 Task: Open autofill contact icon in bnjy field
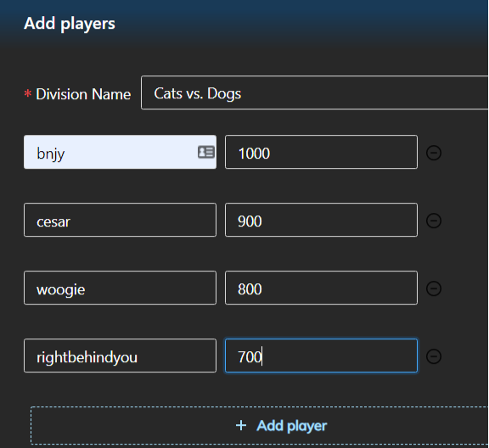tap(206, 152)
